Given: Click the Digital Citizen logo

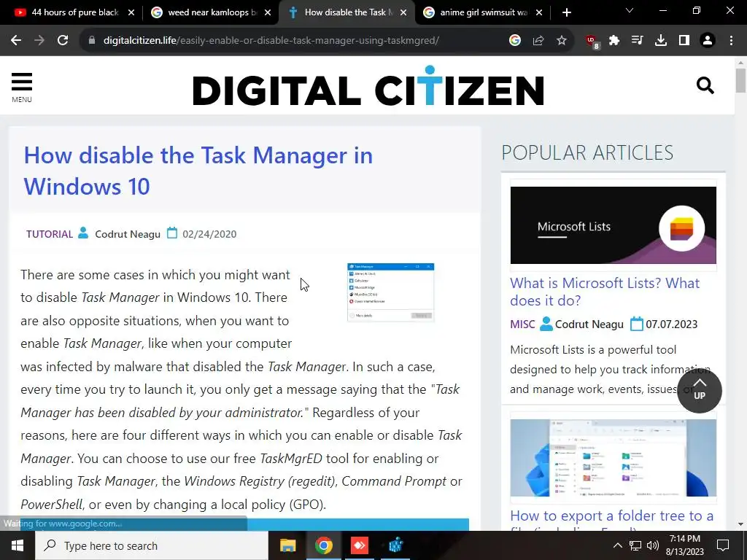Looking at the screenshot, I should tap(368, 86).
